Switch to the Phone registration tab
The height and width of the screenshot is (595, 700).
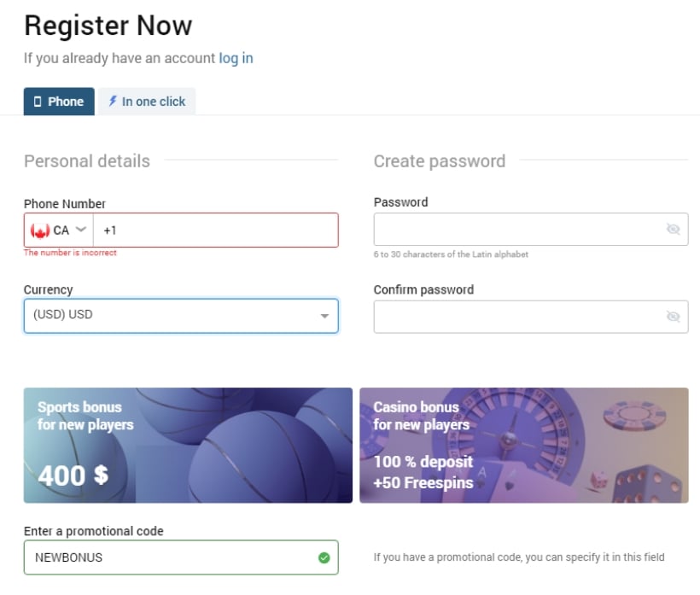tap(59, 102)
